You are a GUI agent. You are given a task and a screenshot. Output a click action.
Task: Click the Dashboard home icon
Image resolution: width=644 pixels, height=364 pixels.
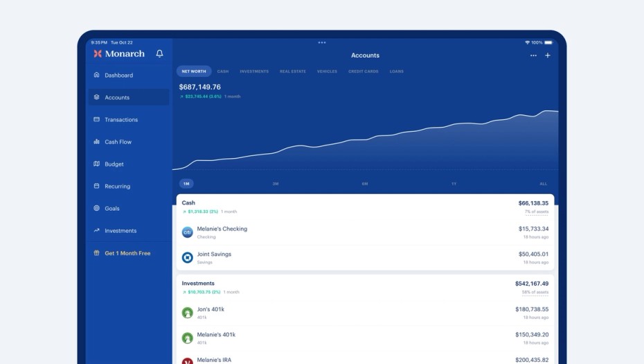click(96, 75)
